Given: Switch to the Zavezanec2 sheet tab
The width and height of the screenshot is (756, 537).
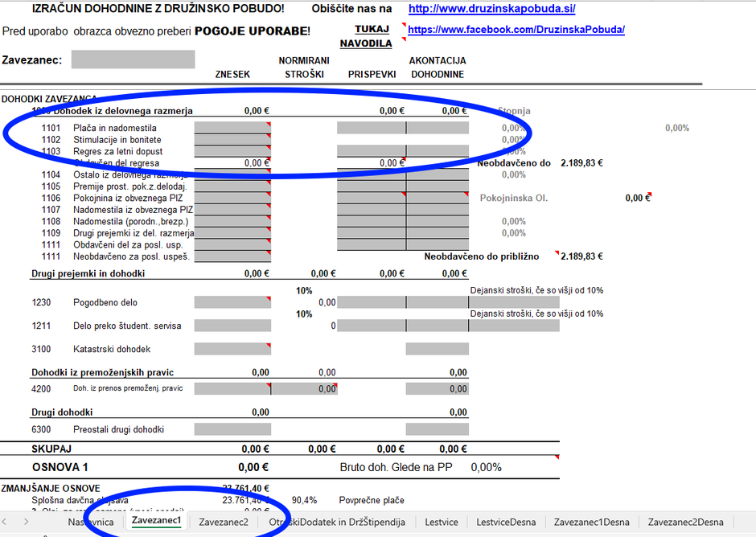Looking at the screenshot, I should tap(224, 522).
